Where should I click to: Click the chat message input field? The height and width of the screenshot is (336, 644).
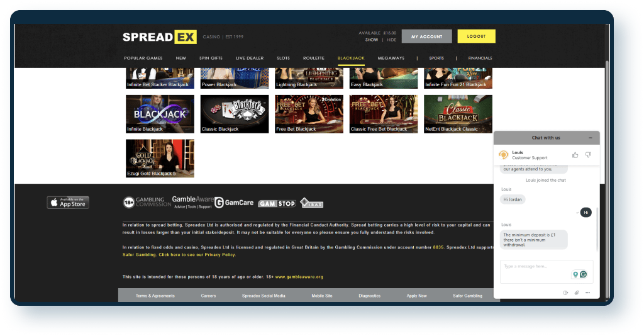coord(547,272)
